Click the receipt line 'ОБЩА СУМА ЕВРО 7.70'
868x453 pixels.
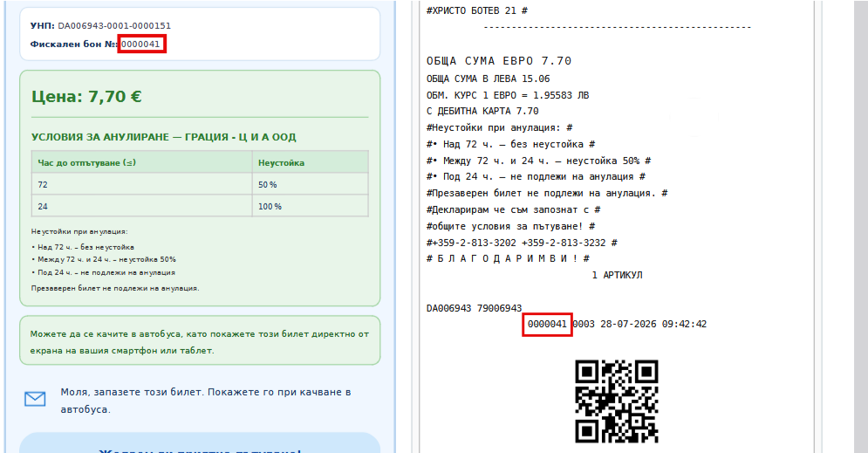(x=499, y=61)
